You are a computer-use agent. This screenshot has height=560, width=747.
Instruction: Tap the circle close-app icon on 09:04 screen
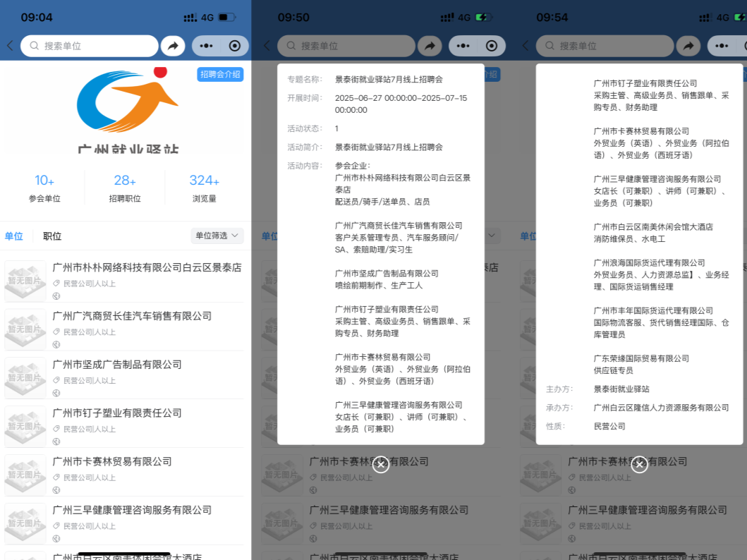coord(234,46)
